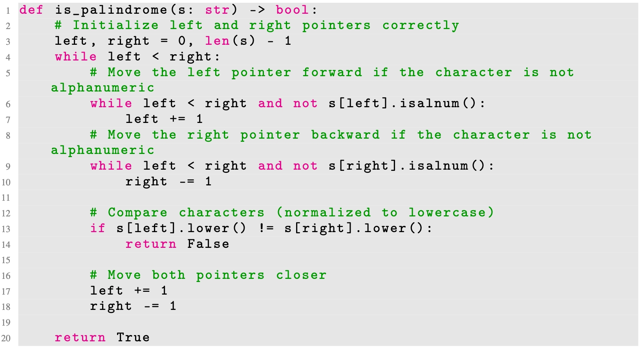
Task: Click the "len" builtin call
Action: pos(217,41)
